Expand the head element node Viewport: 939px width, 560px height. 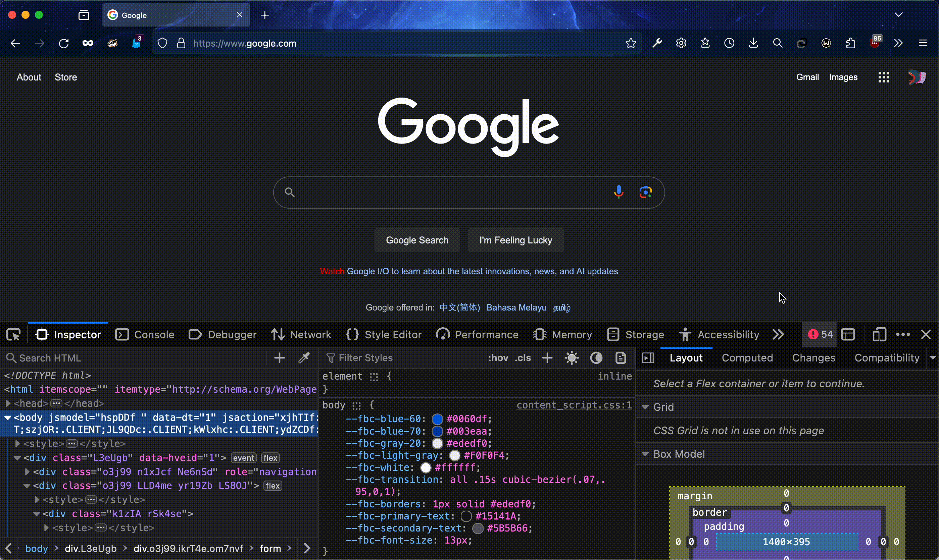(8, 403)
